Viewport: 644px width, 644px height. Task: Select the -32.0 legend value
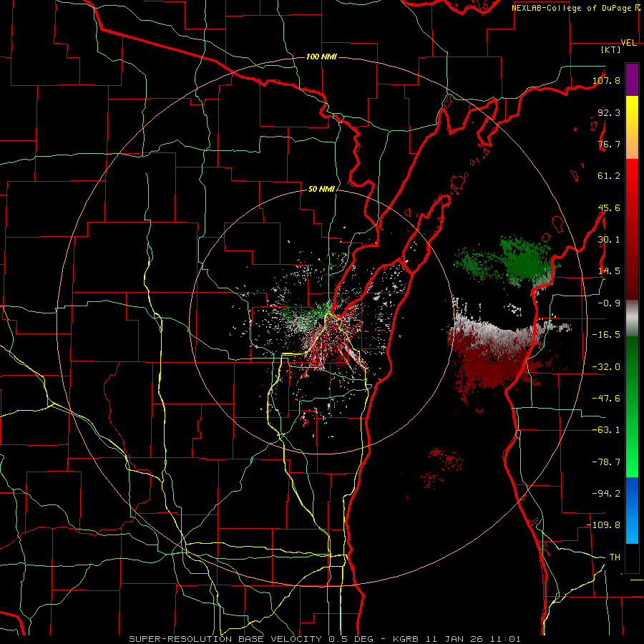point(606,367)
